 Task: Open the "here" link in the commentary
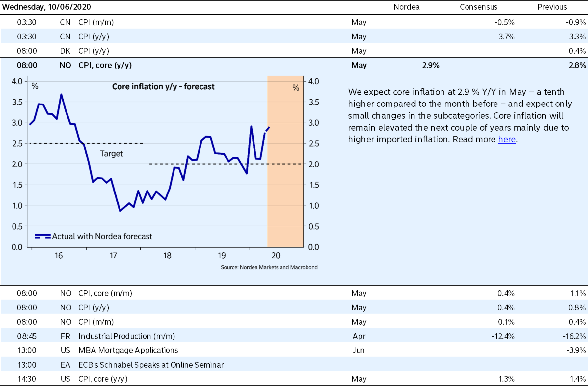[x=506, y=139]
